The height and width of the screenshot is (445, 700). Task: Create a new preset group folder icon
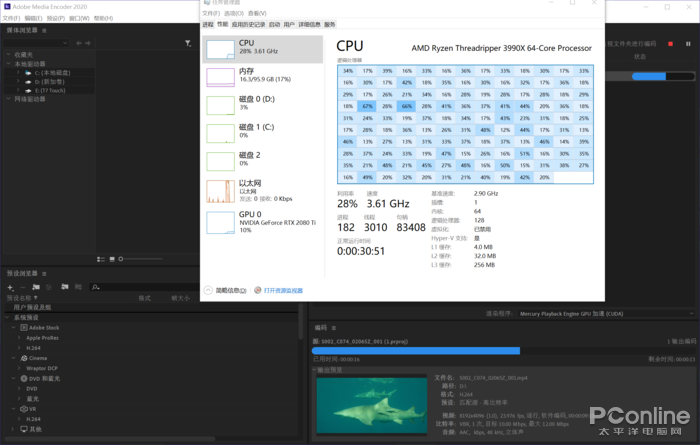click(36, 287)
